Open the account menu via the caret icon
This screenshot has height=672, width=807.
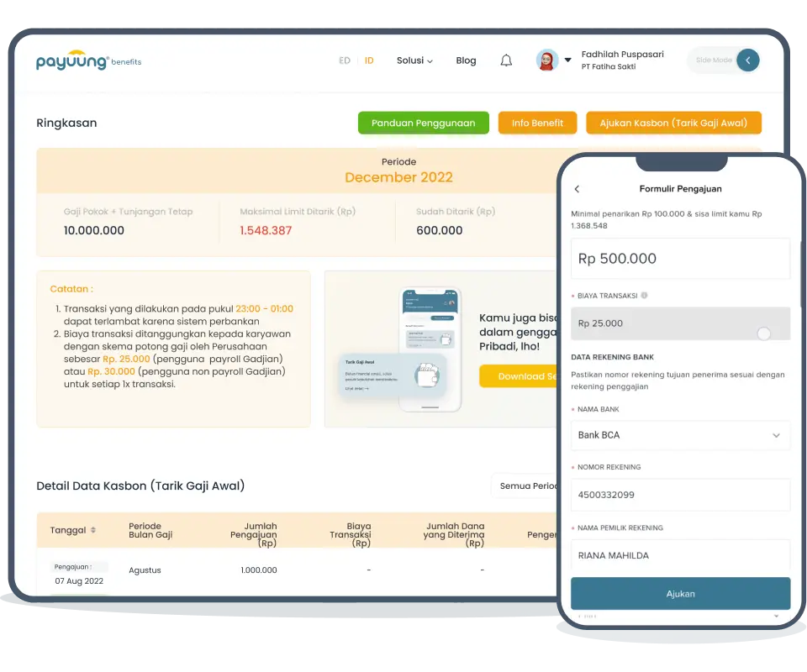pos(568,60)
